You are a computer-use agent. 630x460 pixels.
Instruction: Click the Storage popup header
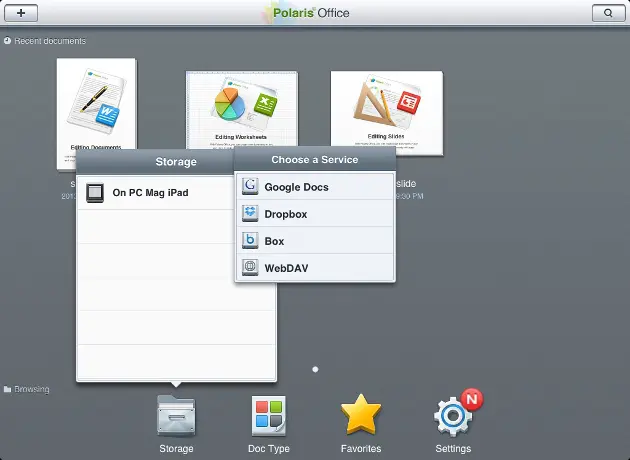point(155,162)
